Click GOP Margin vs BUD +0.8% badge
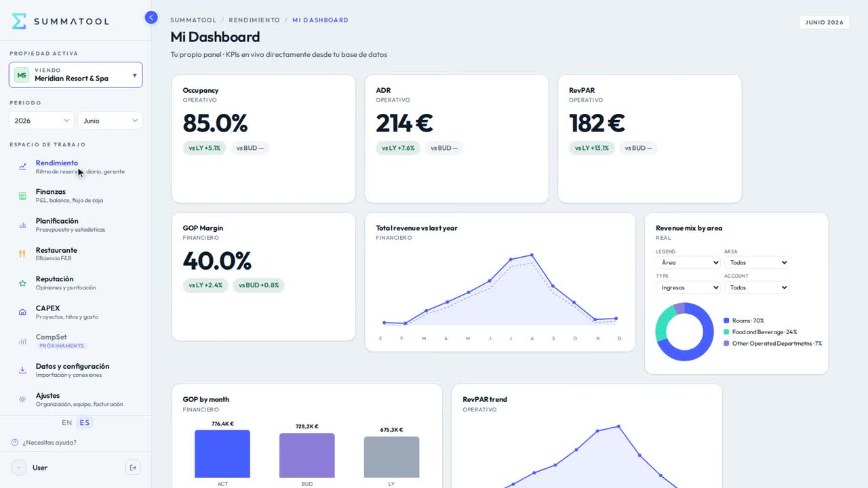This screenshot has width=868, height=488. point(258,285)
